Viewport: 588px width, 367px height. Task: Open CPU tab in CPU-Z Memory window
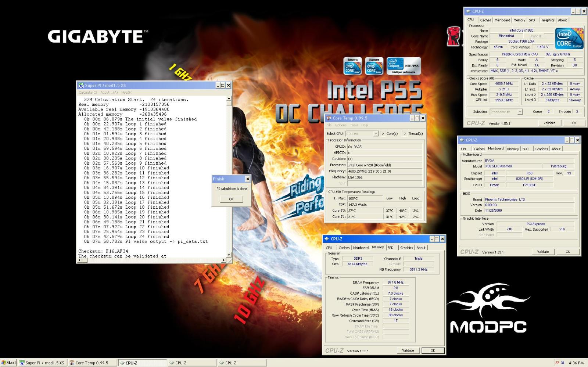pos(329,248)
